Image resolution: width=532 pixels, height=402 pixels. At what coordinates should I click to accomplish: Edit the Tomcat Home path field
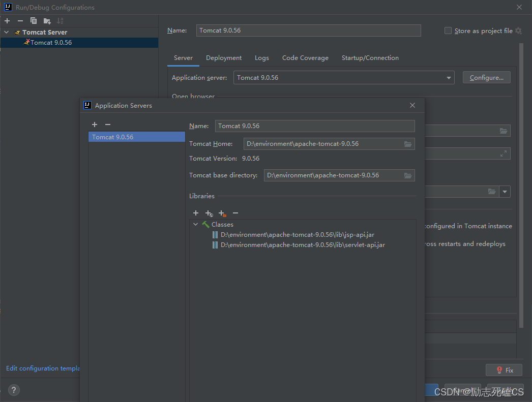point(323,144)
